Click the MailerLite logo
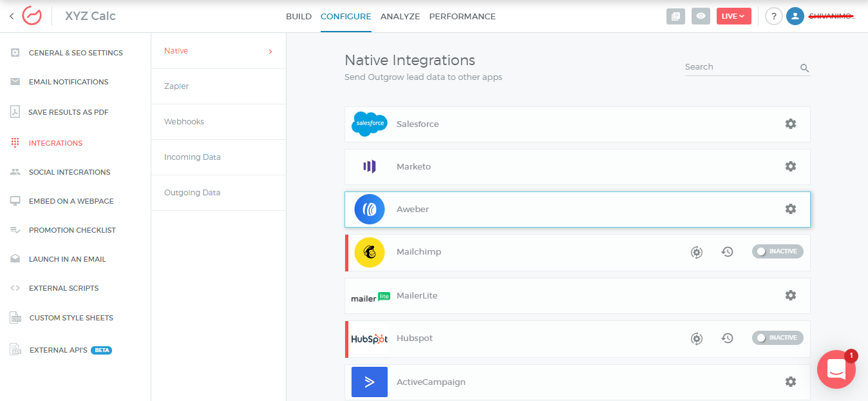This screenshot has height=401, width=868. tap(371, 297)
